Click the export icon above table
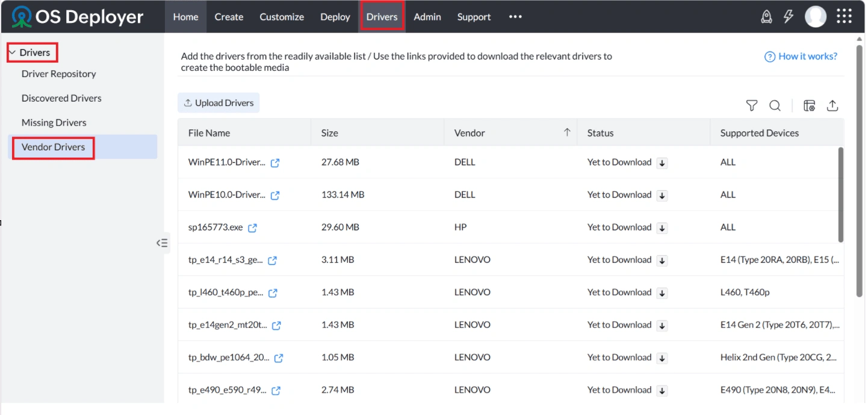This screenshot has width=868, height=415. 832,106
